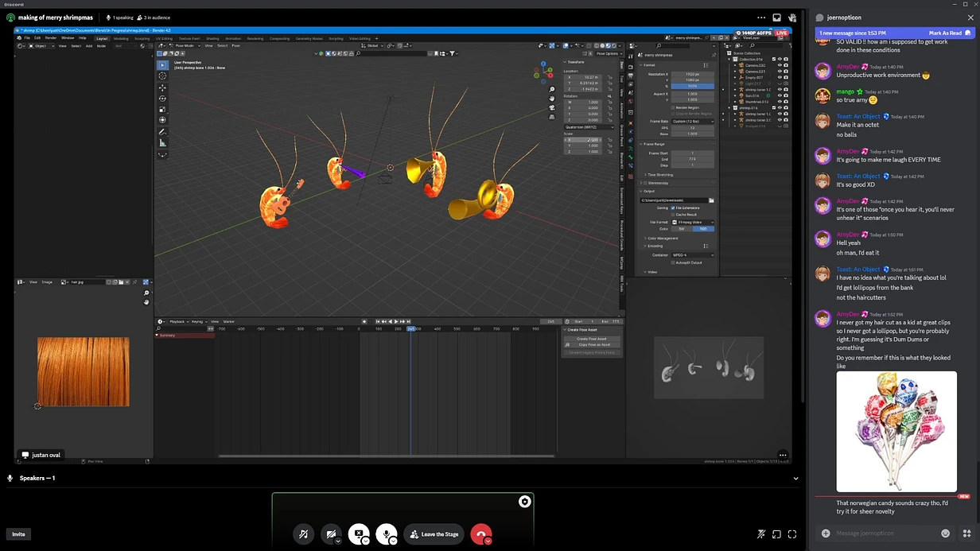Open the File Format FFmpeg Video dropdown

[x=693, y=223]
